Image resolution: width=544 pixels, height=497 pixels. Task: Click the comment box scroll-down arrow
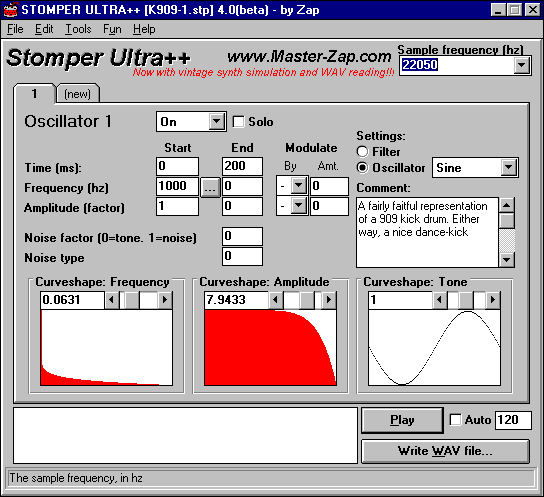click(x=507, y=259)
